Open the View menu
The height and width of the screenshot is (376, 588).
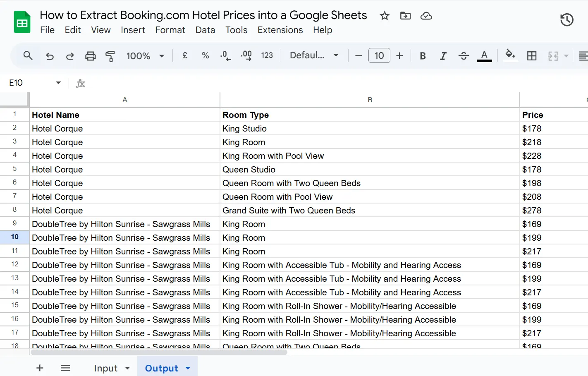coord(101,30)
